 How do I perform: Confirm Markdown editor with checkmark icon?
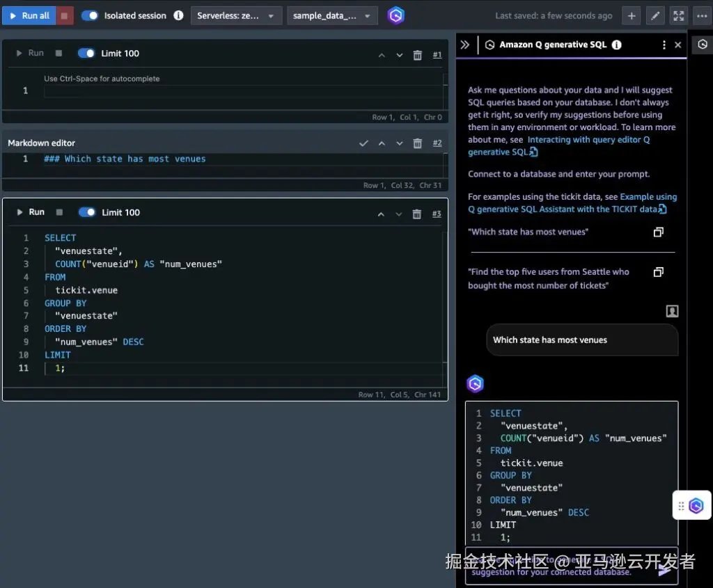[x=363, y=143]
